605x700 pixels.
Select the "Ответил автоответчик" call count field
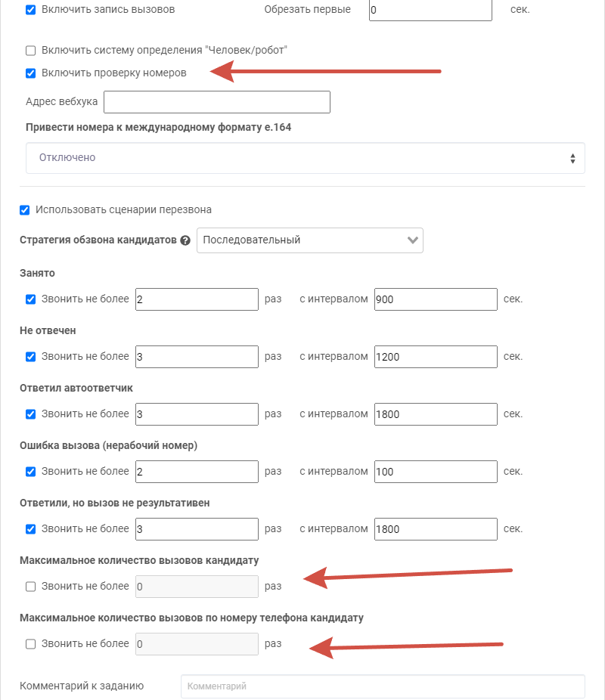197,414
